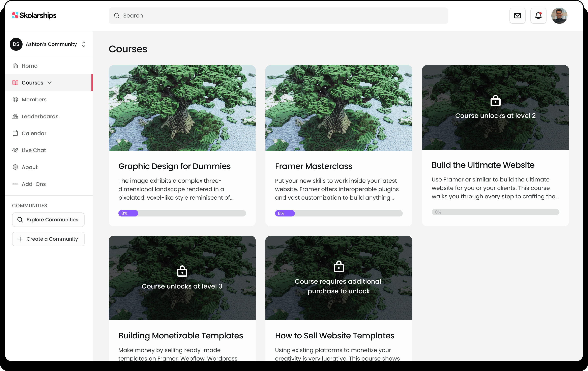Open the user profile avatar
The width and height of the screenshot is (588, 371).
[559, 16]
